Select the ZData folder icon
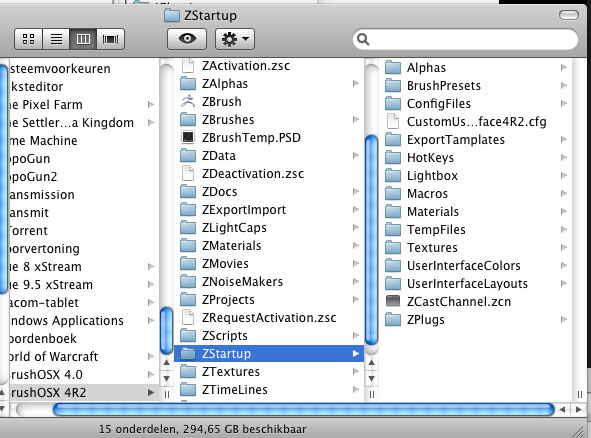 (188, 155)
